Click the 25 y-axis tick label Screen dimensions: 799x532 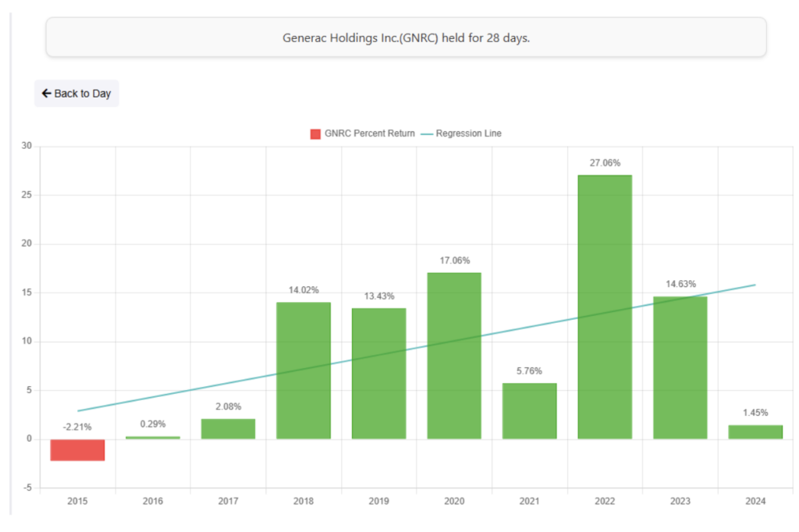click(x=27, y=195)
